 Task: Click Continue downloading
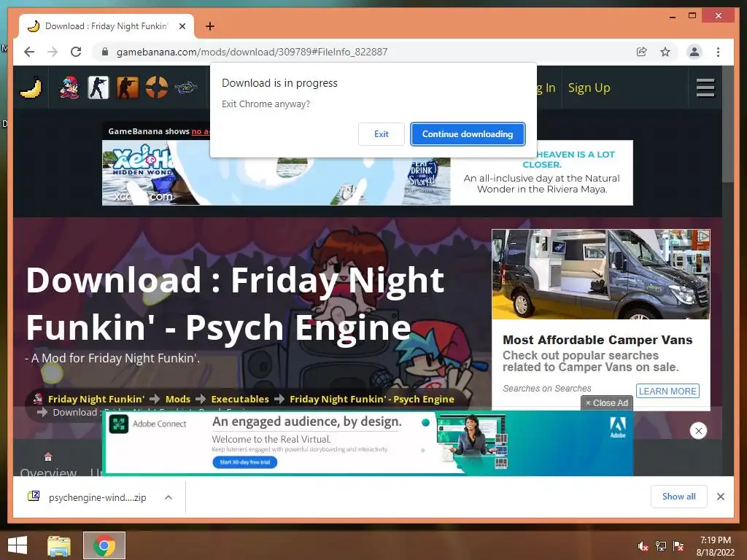468,134
